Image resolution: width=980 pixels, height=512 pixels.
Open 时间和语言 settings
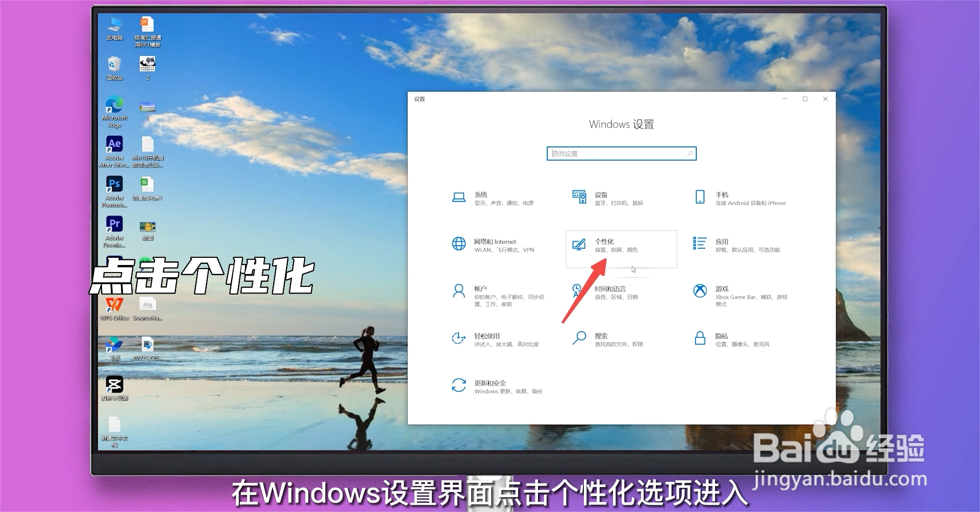click(x=605, y=292)
